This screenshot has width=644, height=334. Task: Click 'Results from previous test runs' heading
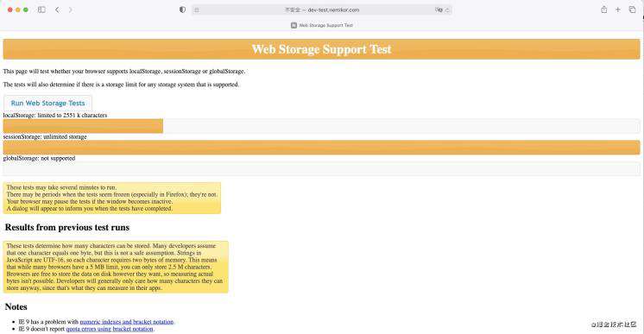(67, 227)
